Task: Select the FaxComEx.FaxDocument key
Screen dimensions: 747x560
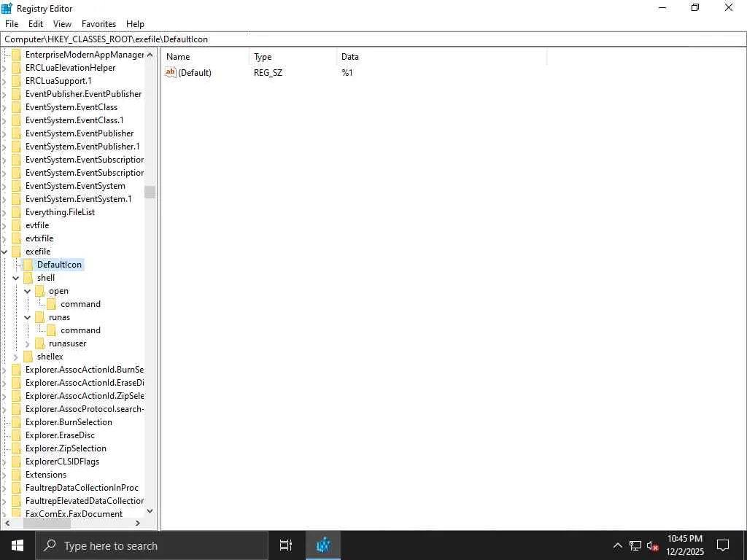Action: [74, 514]
